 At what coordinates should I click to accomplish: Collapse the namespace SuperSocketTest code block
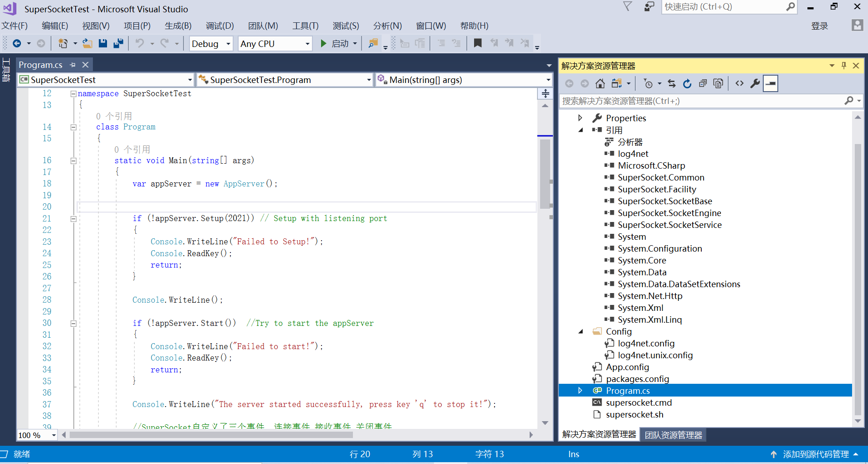coord(73,94)
